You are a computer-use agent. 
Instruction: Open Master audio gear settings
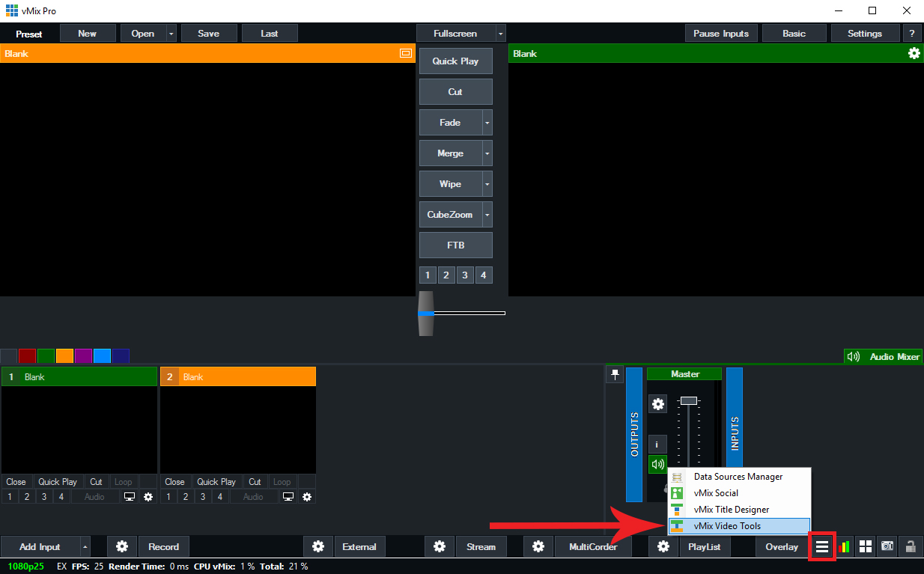pyautogui.click(x=657, y=404)
